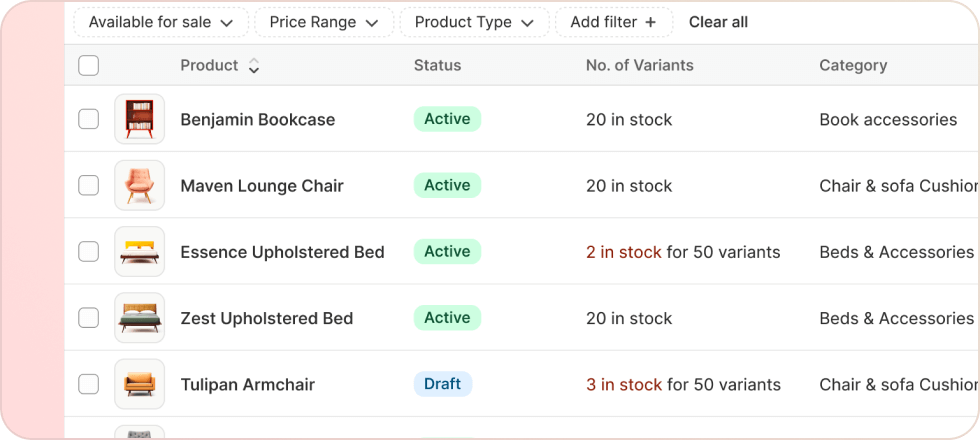The height and width of the screenshot is (440, 980).
Task: Open the Essence Upholstered Bed product name
Action: point(282,252)
